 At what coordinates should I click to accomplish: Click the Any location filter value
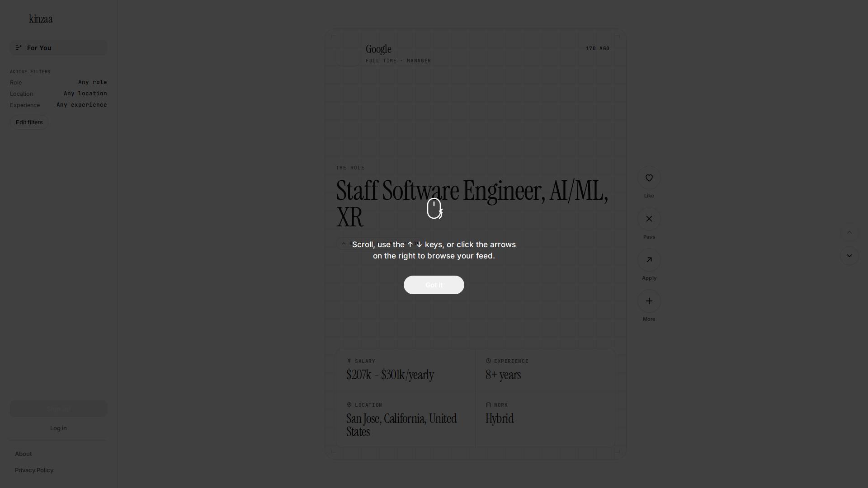(85, 94)
